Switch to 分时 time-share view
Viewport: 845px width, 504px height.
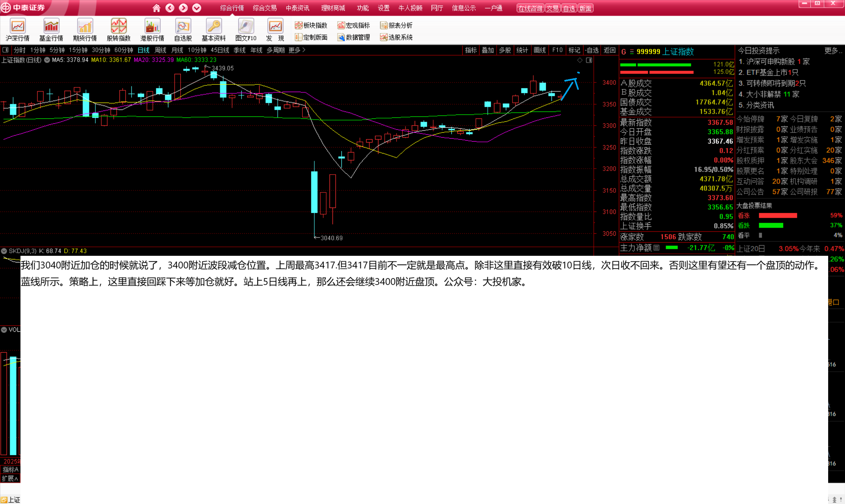tap(20, 50)
